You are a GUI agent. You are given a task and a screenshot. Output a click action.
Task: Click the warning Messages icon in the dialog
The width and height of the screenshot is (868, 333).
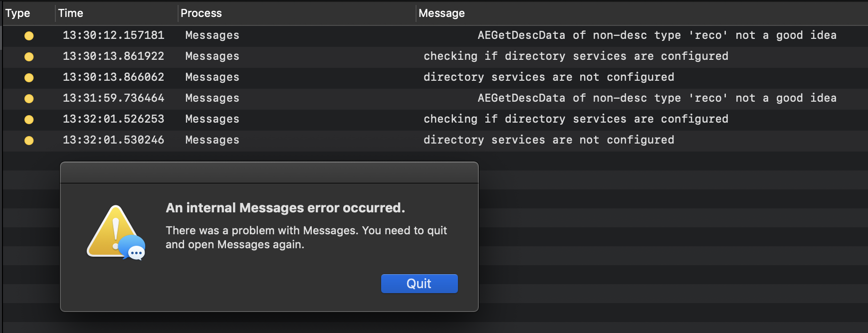point(116,232)
